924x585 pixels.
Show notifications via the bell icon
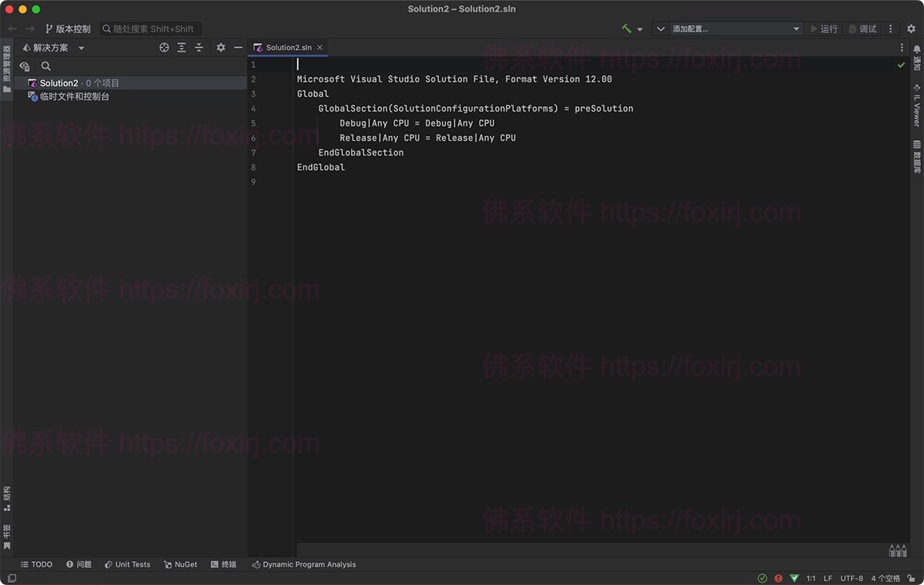[916, 55]
